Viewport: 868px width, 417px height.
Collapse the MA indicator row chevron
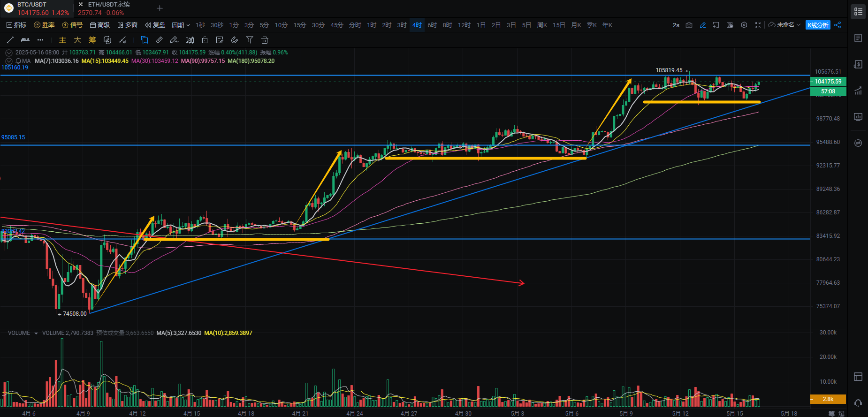[x=8, y=61]
